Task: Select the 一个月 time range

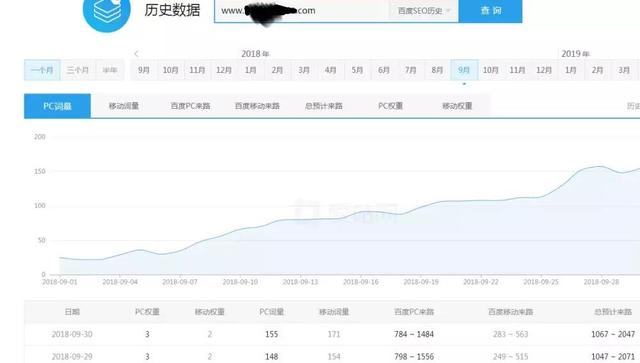Action: (42, 70)
